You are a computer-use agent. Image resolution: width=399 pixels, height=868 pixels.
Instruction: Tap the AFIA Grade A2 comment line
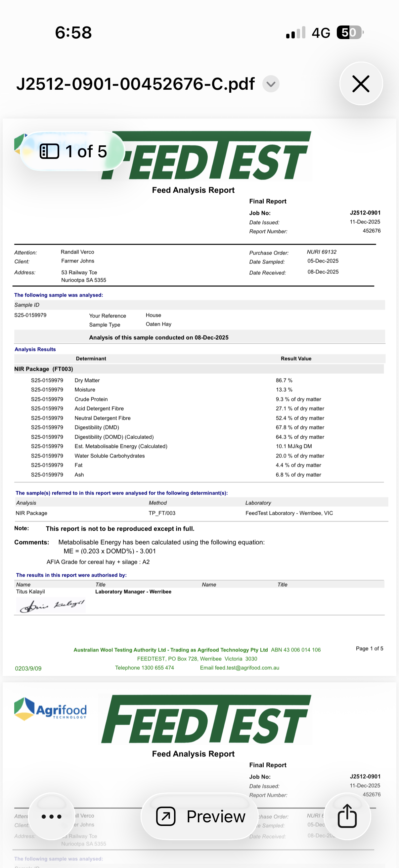coord(98,562)
